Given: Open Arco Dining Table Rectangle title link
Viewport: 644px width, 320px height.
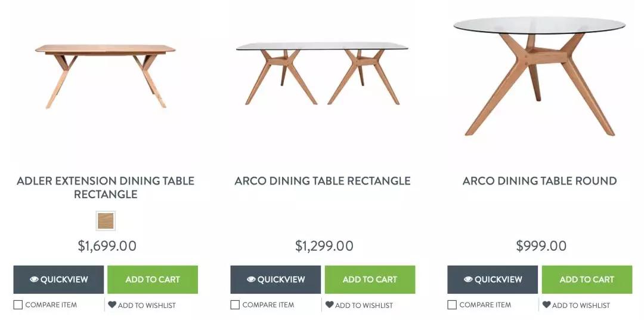Looking at the screenshot, I should pyautogui.click(x=323, y=181).
